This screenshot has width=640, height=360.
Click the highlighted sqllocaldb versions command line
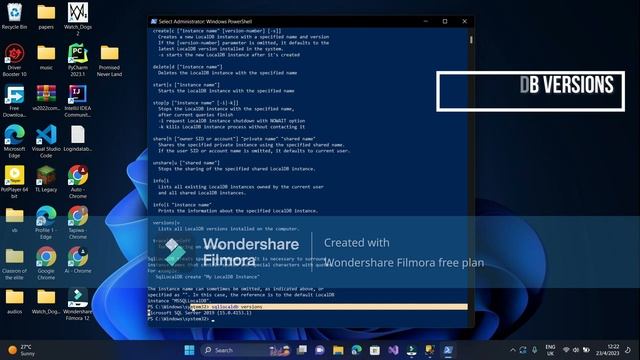tap(308, 307)
